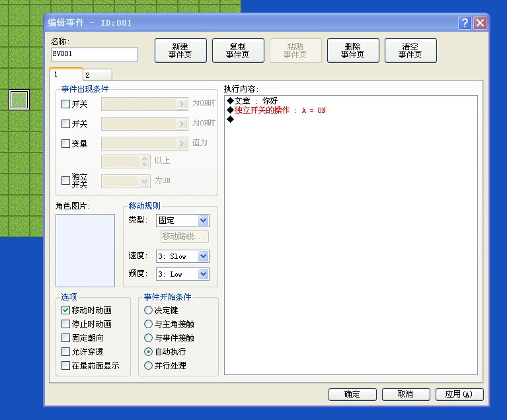The image size is (507, 420).
Task: Open the first switch selector arrow
Action: [x=182, y=104]
